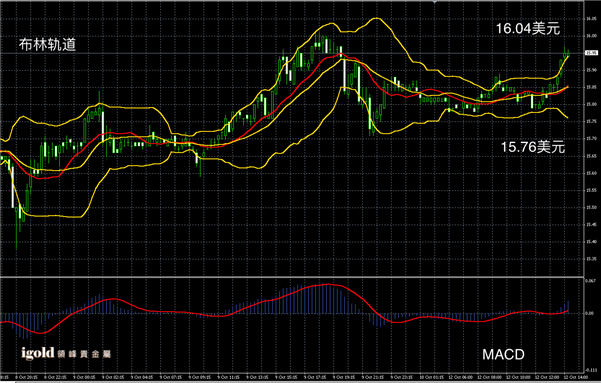Screen dimensions: 601x383
Task: Click the 16.04美元 resistance label
Action: click(x=528, y=28)
